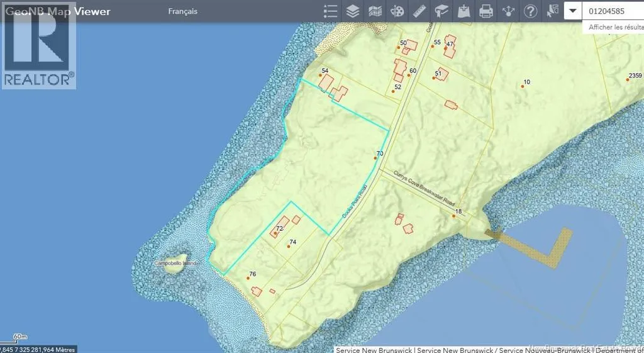Switch language to Français
The width and height of the screenshot is (644, 353).
point(183,11)
